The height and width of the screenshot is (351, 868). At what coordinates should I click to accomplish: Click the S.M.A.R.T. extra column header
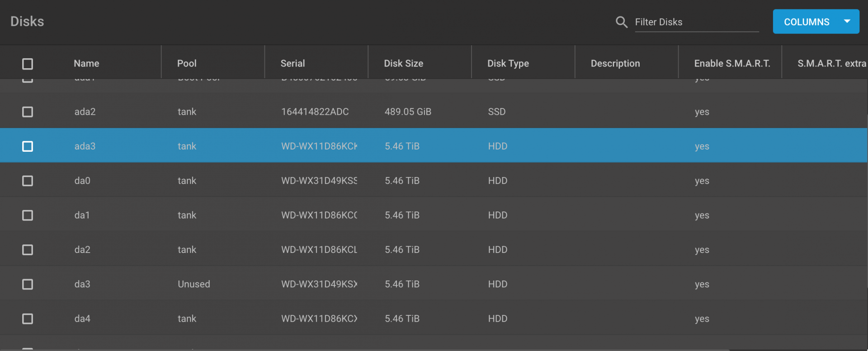tap(831, 63)
